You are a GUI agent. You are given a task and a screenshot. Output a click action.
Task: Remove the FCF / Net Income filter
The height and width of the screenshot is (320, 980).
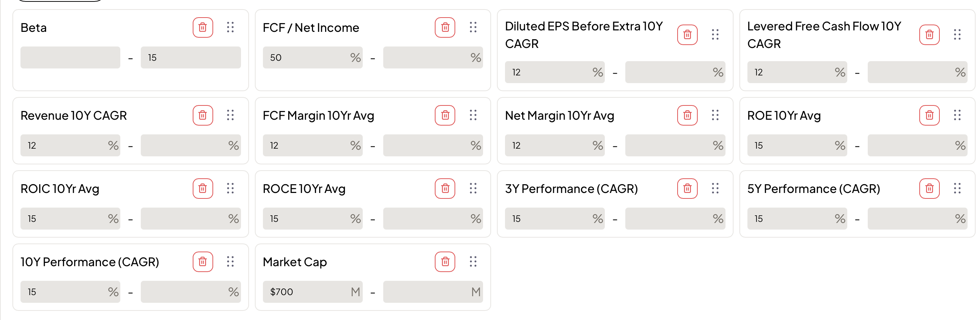[445, 27]
